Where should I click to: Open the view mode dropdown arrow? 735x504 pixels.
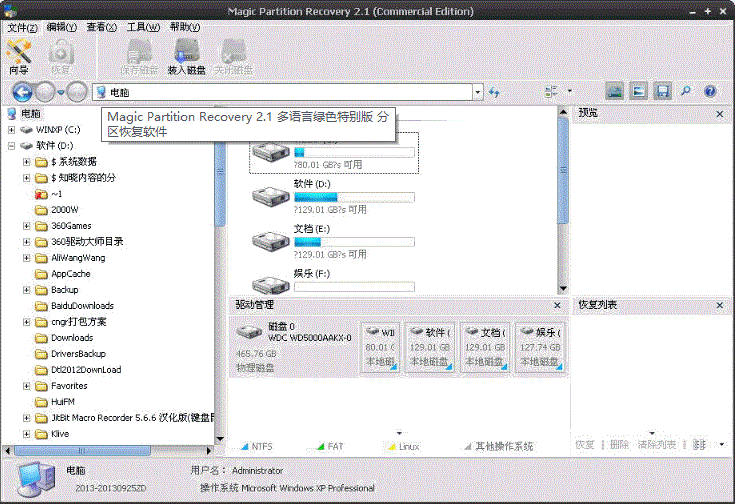pyautogui.click(x=570, y=91)
